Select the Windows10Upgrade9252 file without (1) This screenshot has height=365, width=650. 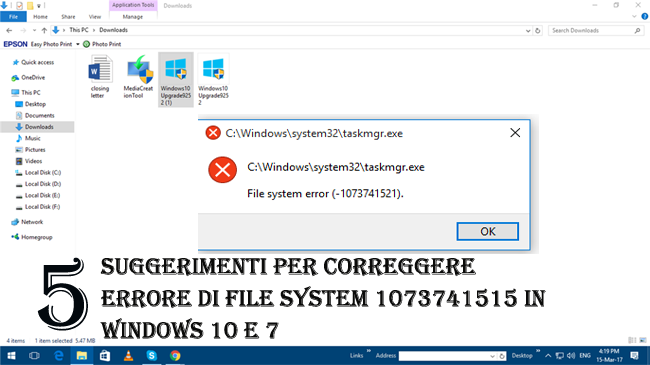[x=213, y=80]
